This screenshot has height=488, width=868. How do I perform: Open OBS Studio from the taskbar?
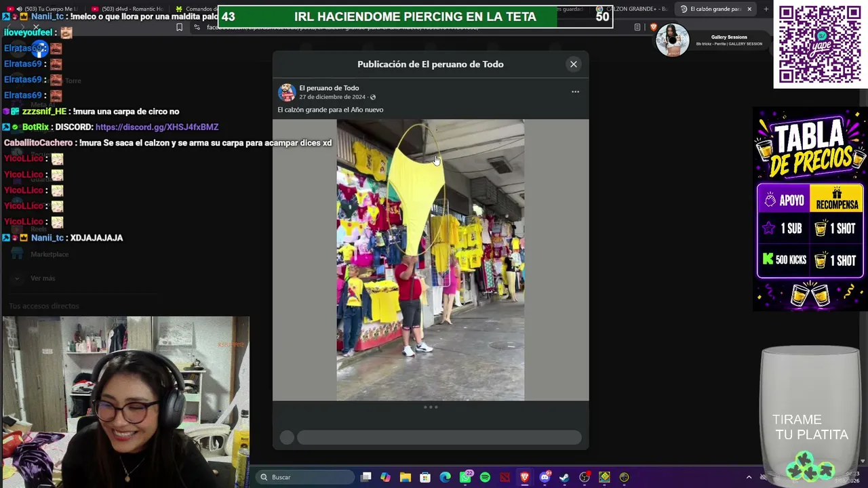pyautogui.click(x=585, y=477)
